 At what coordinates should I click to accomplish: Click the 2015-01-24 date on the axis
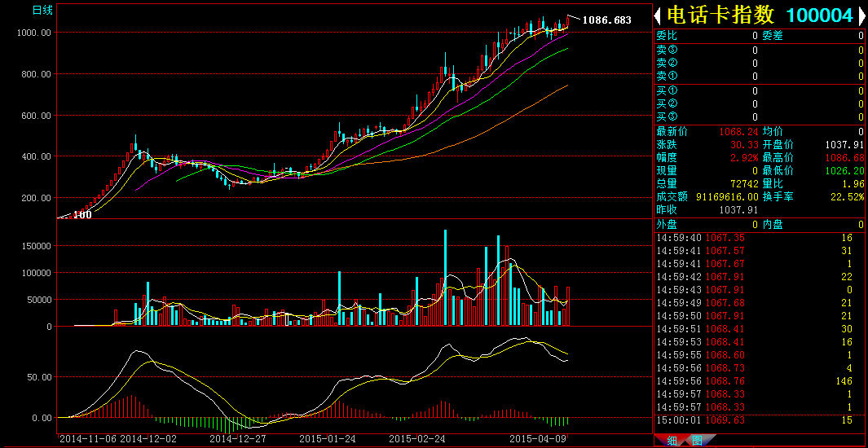pyautogui.click(x=328, y=439)
